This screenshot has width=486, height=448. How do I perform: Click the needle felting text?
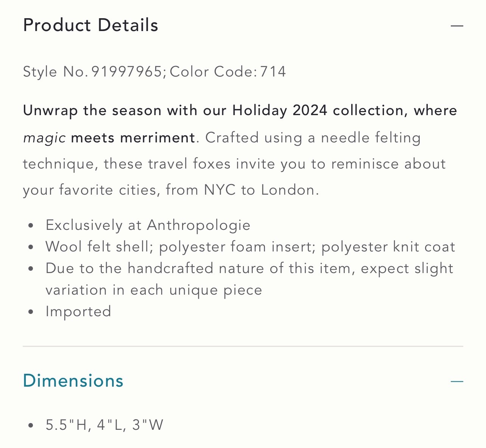(371, 138)
